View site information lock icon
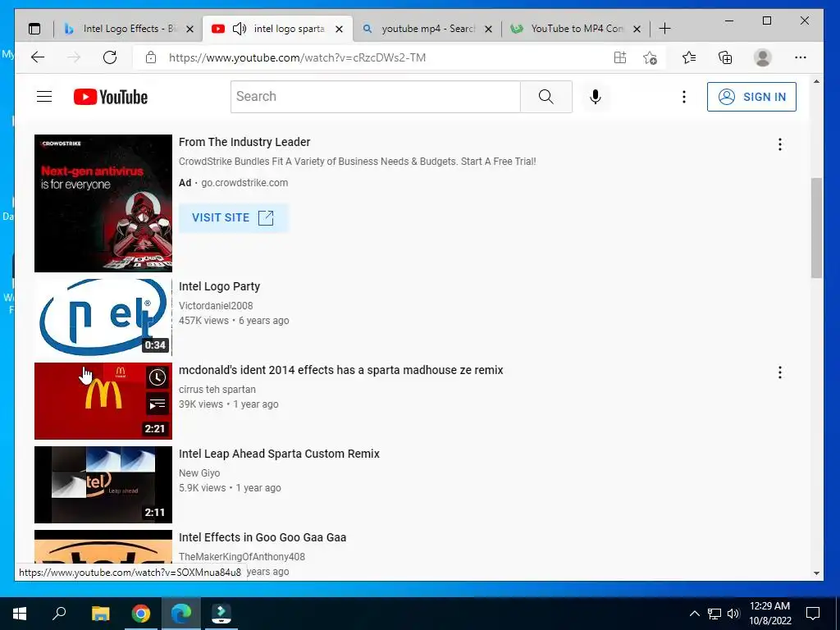The image size is (840, 630). click(x=151, y=57)
